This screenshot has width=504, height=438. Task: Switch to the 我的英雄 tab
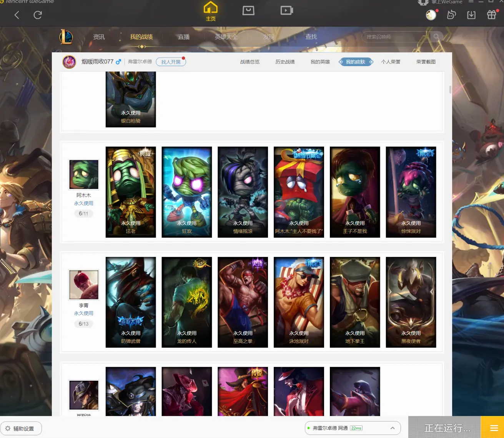click(320, 62)
